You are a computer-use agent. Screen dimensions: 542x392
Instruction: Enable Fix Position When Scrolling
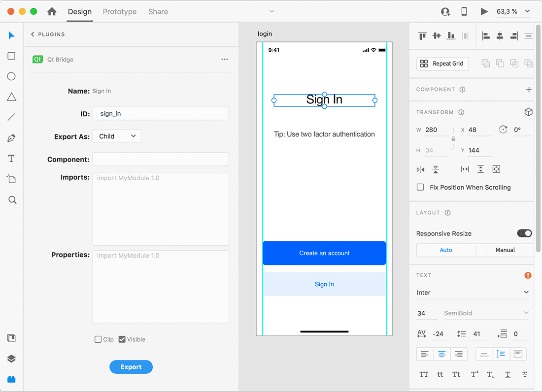pos(420,187)
